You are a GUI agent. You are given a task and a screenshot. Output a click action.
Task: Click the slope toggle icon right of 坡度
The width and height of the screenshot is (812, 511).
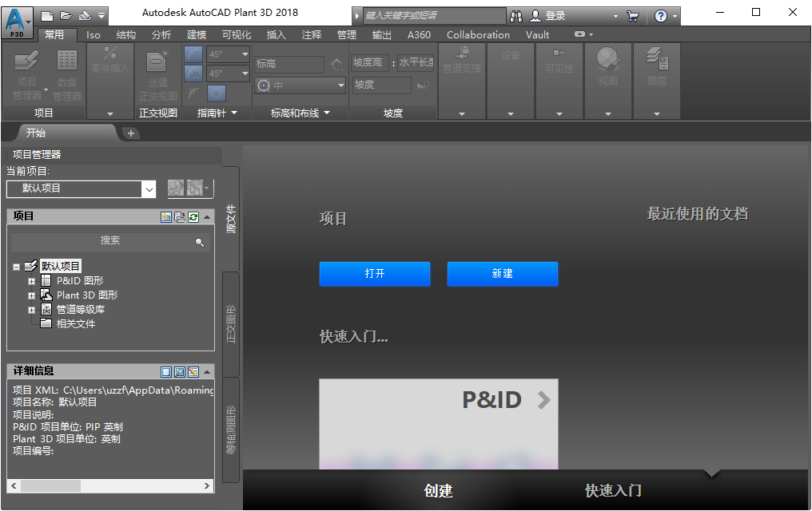[x=423, y=85]
